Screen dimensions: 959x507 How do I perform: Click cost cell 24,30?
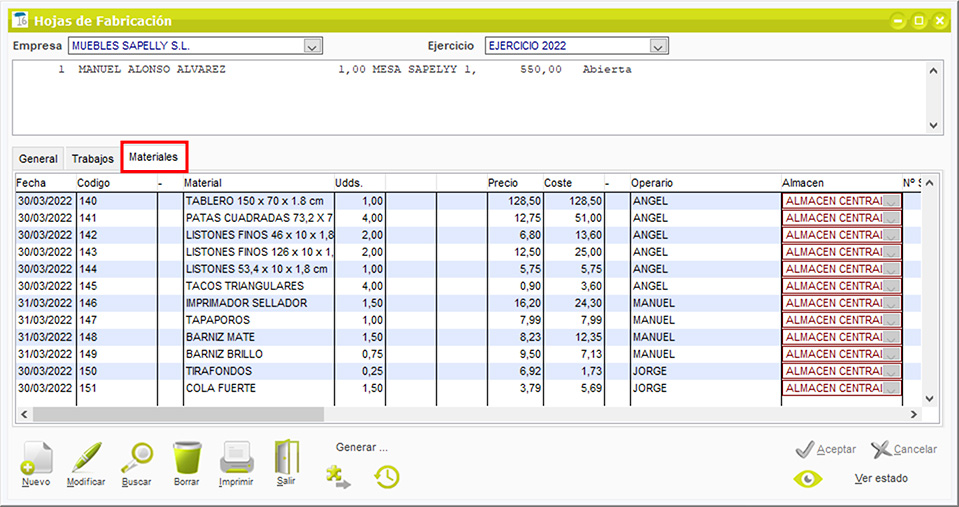(x=574, y=303)
